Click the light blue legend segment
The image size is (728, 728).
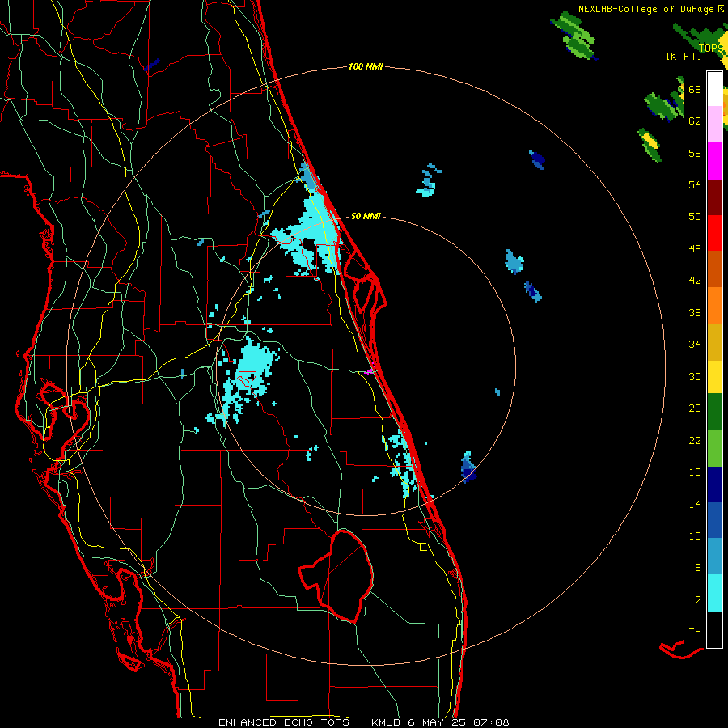tap(714, 557)
